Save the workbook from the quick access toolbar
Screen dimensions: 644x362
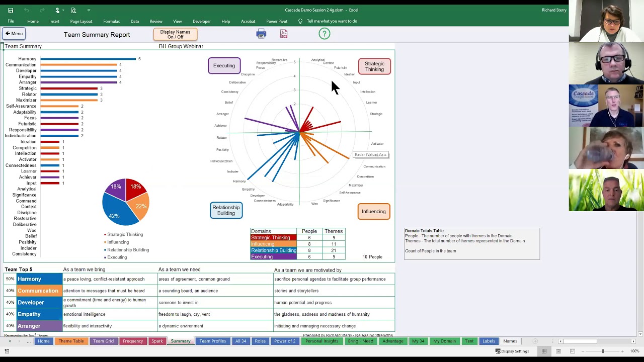click(x=11, y=10)
